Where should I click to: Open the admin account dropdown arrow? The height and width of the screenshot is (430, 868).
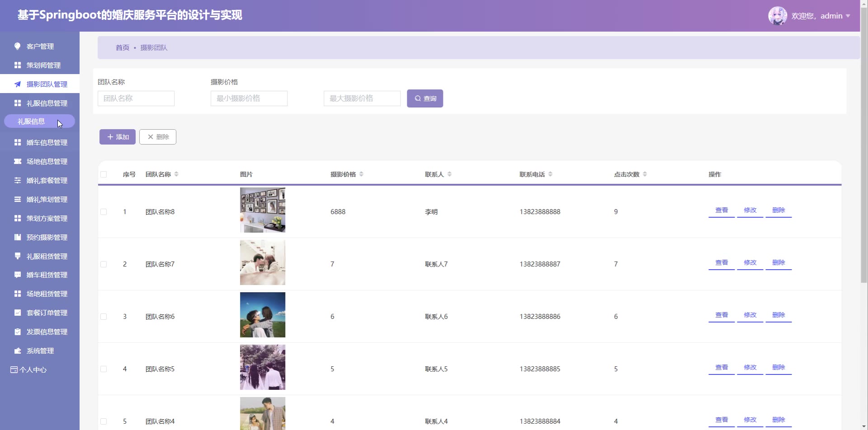[x=848, y=16]
